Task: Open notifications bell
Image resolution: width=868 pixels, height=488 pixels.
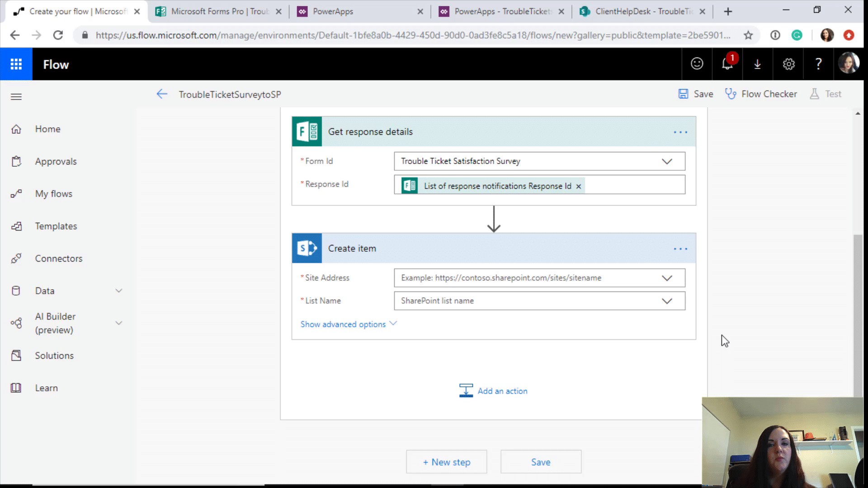Action: point(727,64)
